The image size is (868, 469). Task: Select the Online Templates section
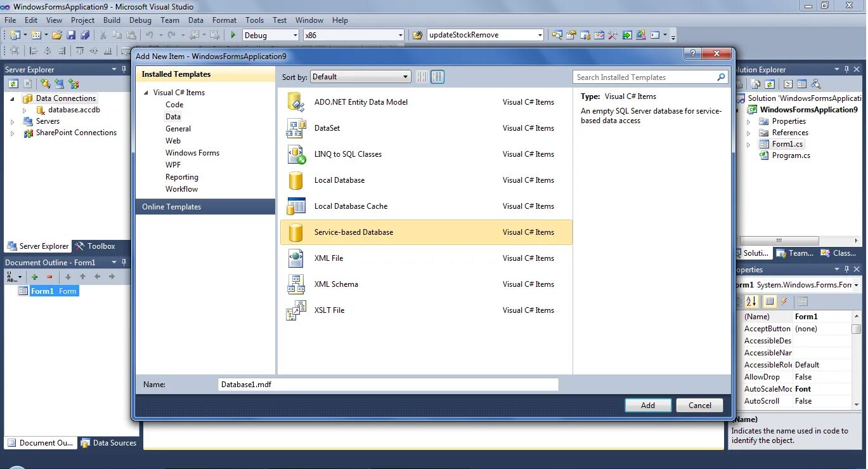(205, 207)
